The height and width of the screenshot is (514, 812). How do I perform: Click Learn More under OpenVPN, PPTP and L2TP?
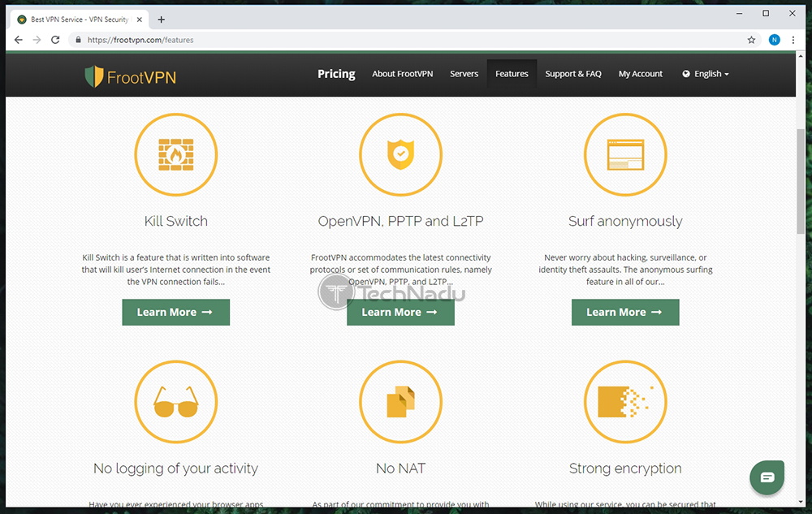(401, 312)
